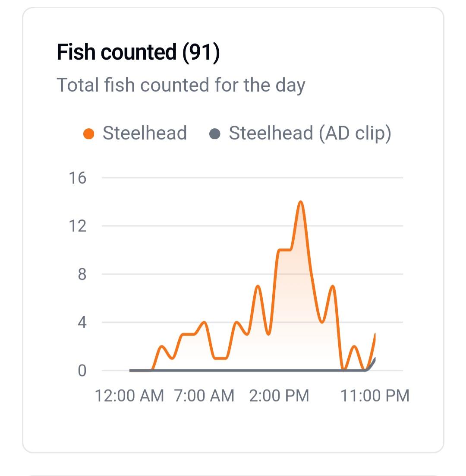The image size is (466, 476).
Task: Click the flat plateau at 10 on the orange line
Action: click(x=285, y=250)
